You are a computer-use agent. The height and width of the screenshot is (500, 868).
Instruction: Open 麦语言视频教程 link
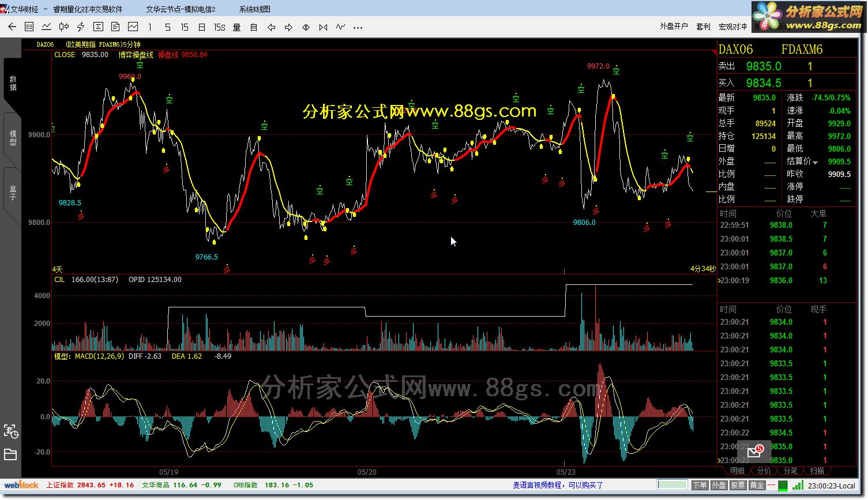[558, 485]
